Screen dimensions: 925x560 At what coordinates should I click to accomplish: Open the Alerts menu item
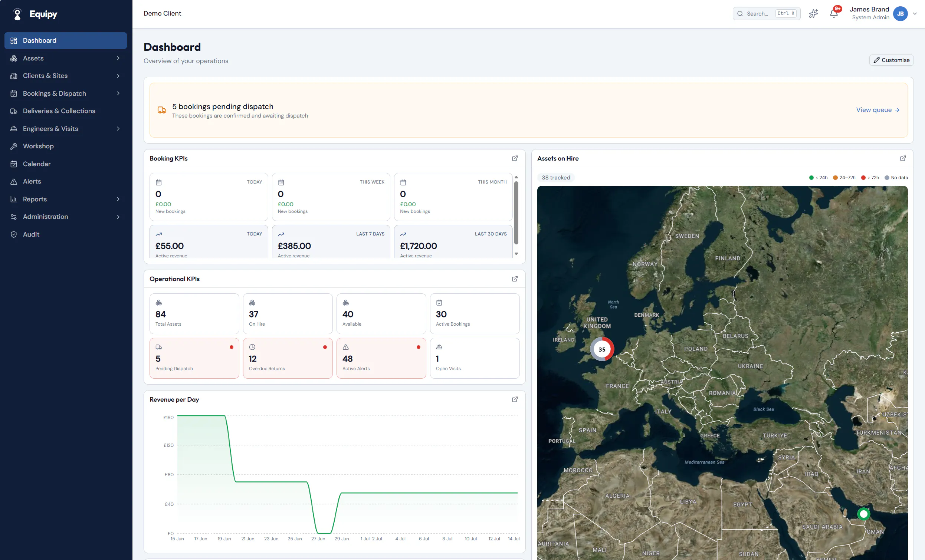tap(66, 182)
